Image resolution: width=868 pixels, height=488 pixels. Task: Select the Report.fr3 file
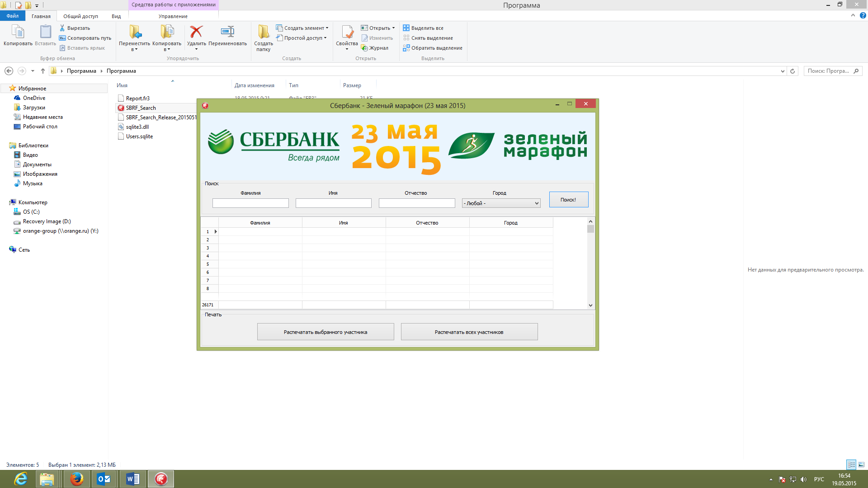pos(137,98)
